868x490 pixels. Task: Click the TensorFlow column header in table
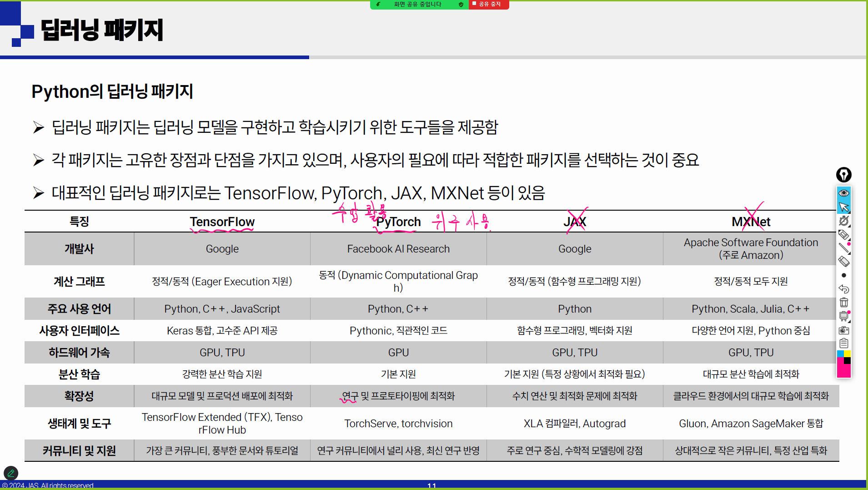coord(222,222)
